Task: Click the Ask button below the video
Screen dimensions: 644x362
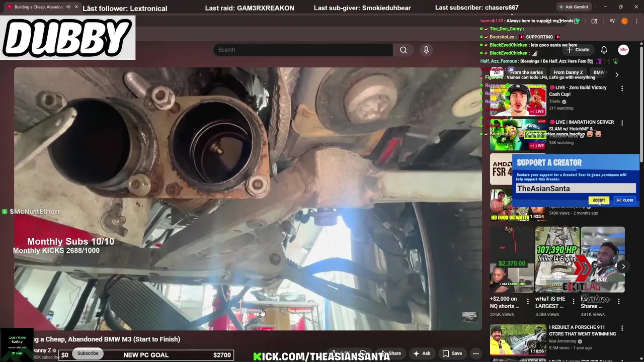Action: point(422,353)
